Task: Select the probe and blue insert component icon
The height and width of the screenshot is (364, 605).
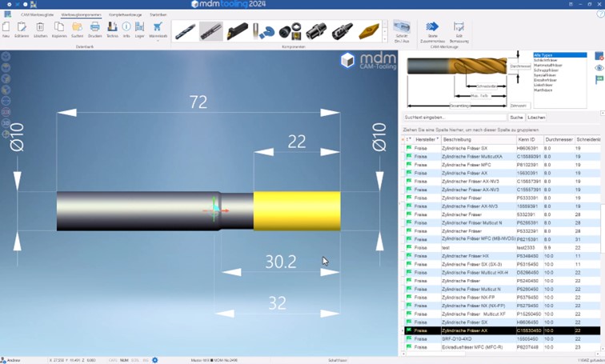Action: point(263,32)
